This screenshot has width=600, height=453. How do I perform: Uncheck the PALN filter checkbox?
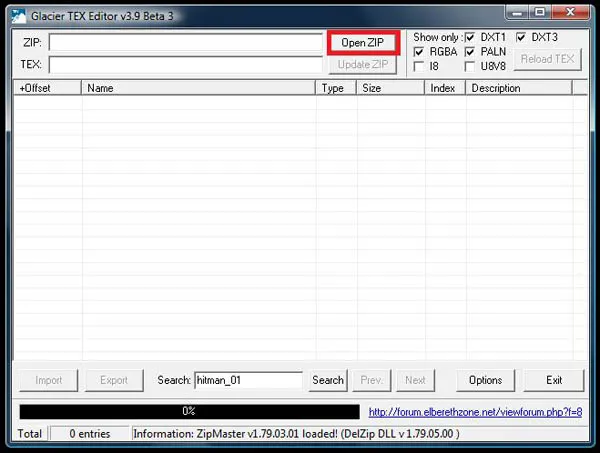[x=470, y=52]
